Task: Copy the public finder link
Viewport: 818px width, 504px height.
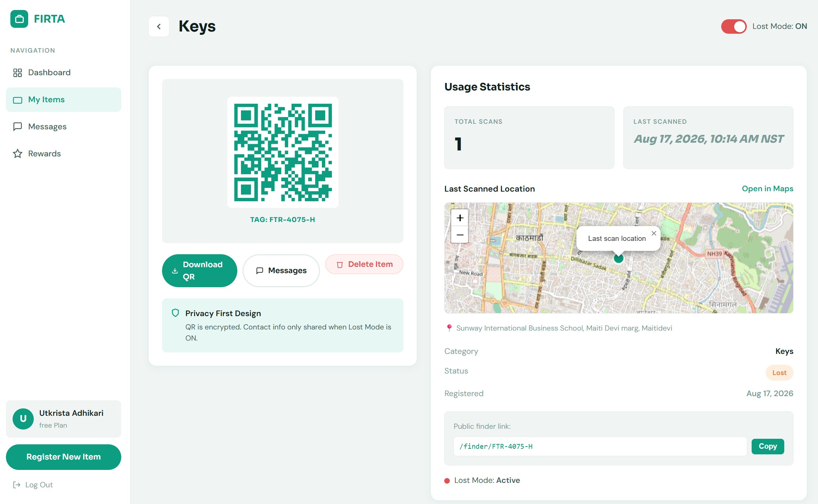Action: (768, 447)
